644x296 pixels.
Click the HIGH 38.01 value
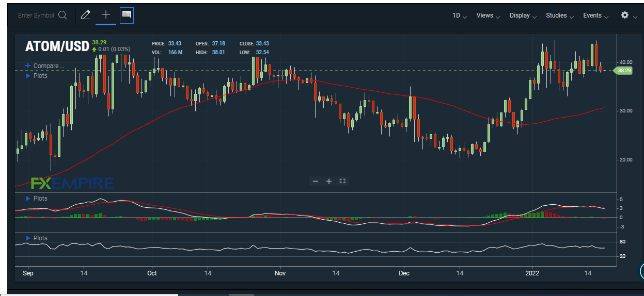219,53
